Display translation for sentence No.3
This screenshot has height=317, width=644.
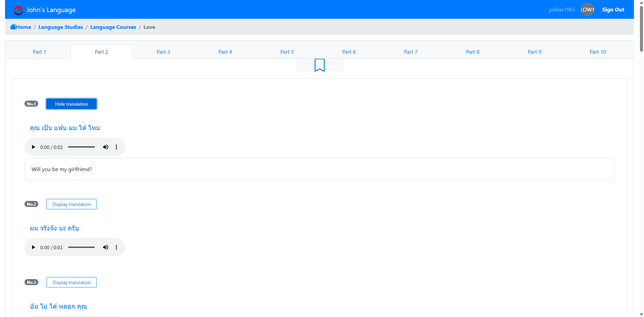pyautogui.click(x=71, y=282)
